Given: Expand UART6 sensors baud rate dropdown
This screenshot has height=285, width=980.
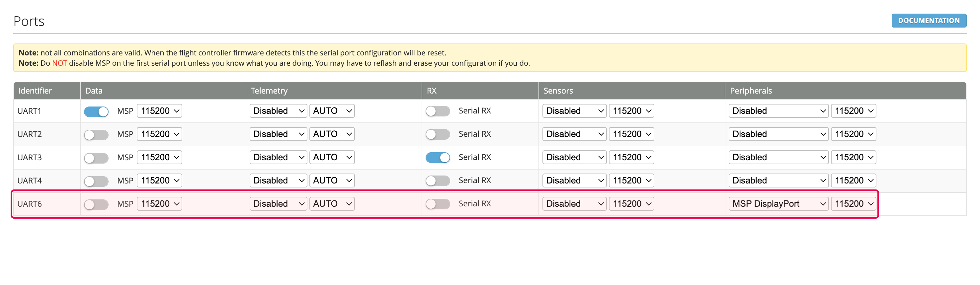Looking at the screenshot, I should coord(631,204).
